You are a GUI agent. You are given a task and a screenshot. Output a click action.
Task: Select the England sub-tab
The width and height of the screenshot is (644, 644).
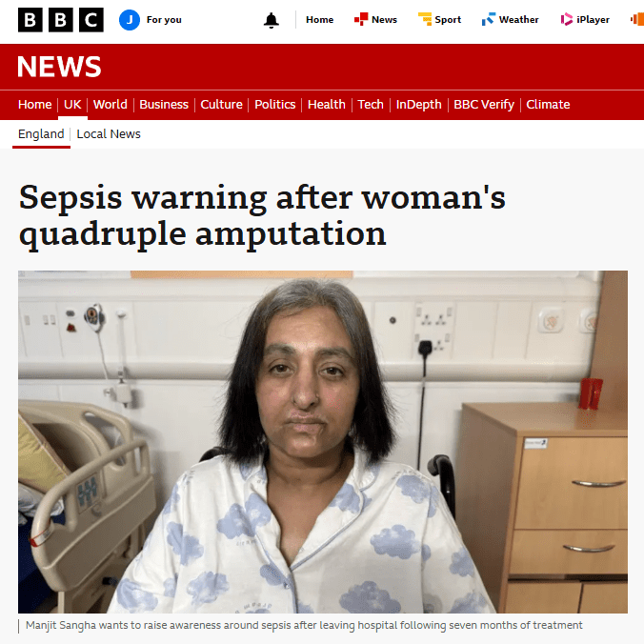tap(41, 134)
